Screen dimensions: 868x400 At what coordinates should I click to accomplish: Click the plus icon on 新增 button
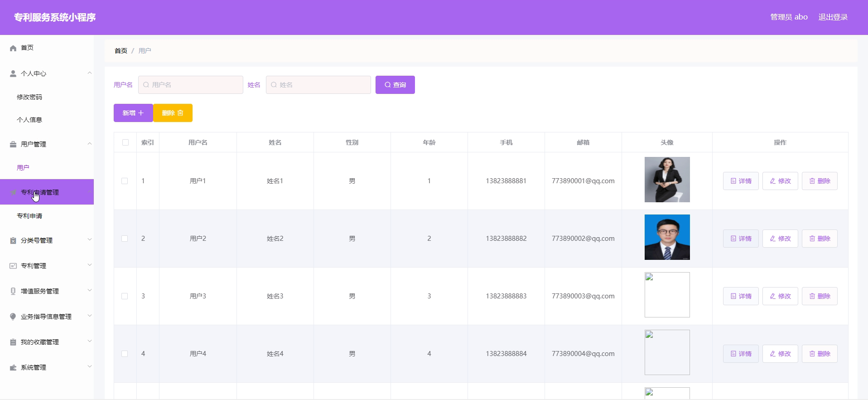pos(141,113)
